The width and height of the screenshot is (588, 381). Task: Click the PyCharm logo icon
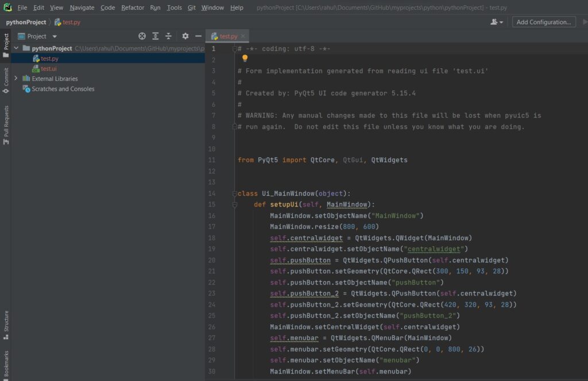click(7, 7)
